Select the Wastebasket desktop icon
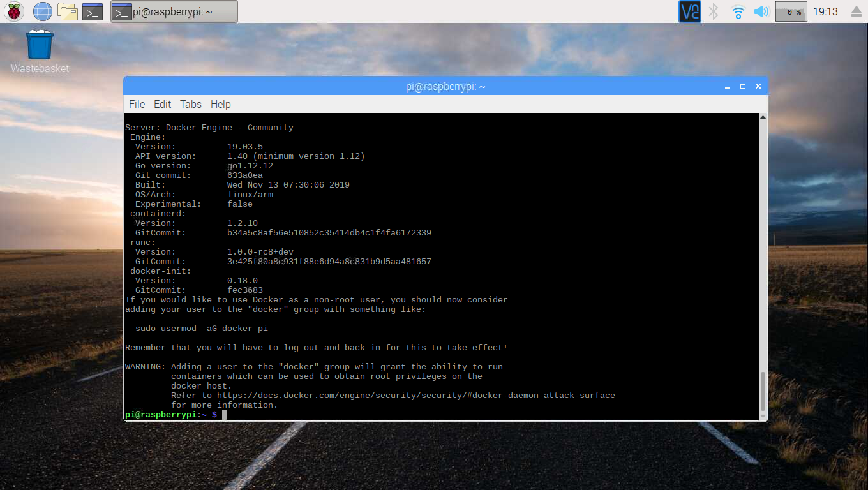 40,52
